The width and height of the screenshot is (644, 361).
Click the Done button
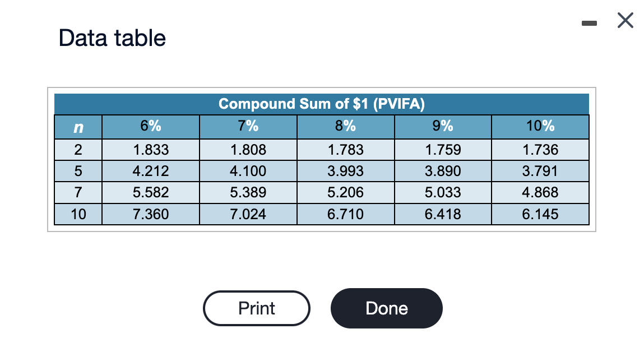point(386,308)
